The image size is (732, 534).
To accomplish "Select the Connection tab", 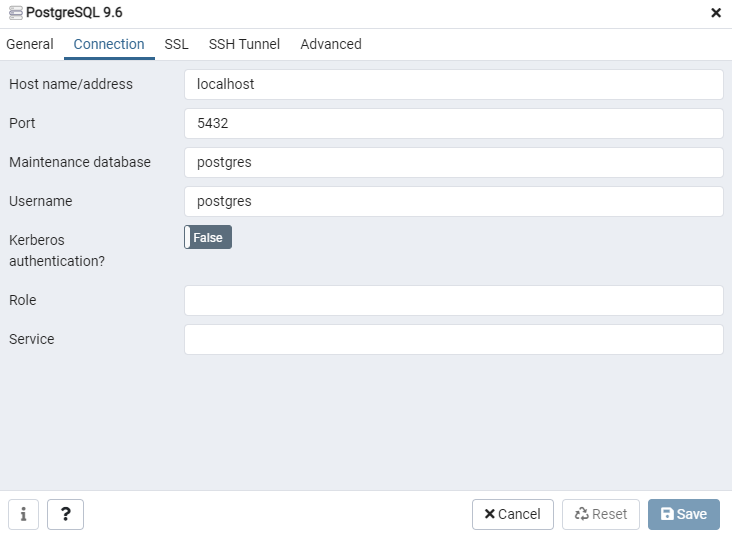I will pyautogui.click(x=109, y=44).
